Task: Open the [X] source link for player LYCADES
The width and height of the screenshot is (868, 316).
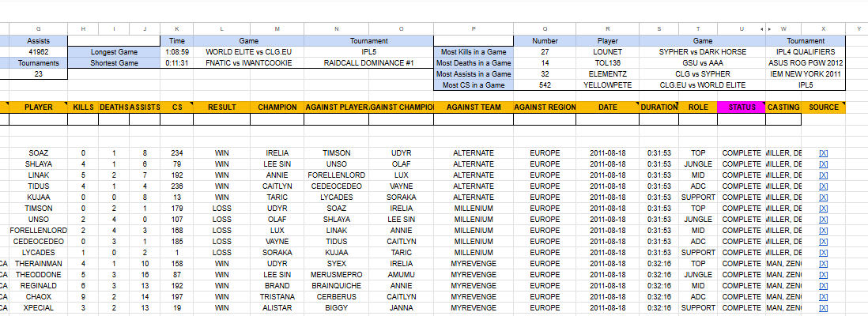Action: tap(823, 252)
